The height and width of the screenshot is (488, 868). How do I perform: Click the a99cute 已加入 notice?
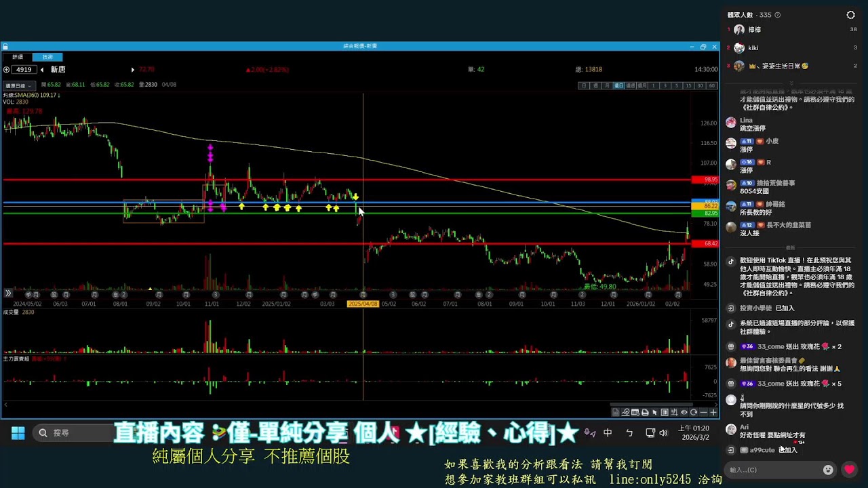(768, 450)
